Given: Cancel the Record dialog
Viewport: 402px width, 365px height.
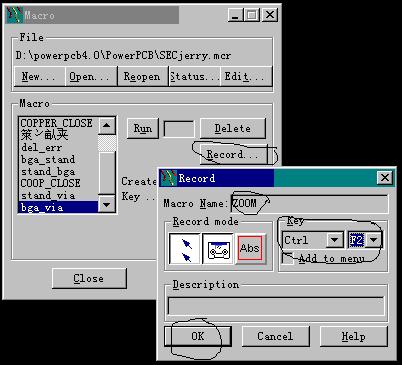Looking at the screenshot, I should coord(275,336).
